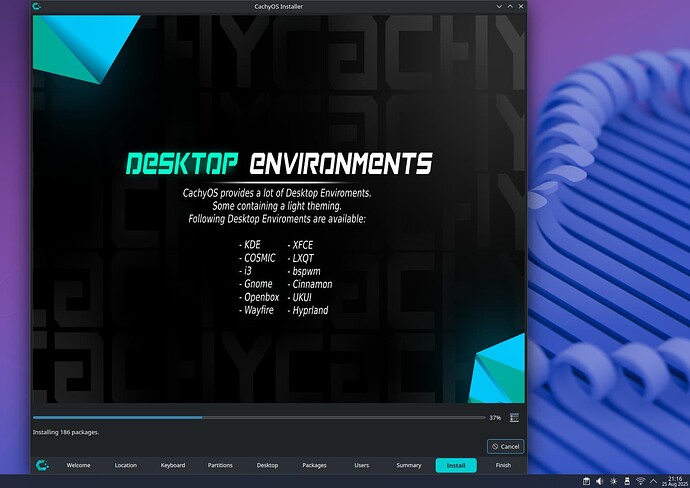Select the Partitions step
This screenshot has height=488, width=690.
tap(220, 465)
